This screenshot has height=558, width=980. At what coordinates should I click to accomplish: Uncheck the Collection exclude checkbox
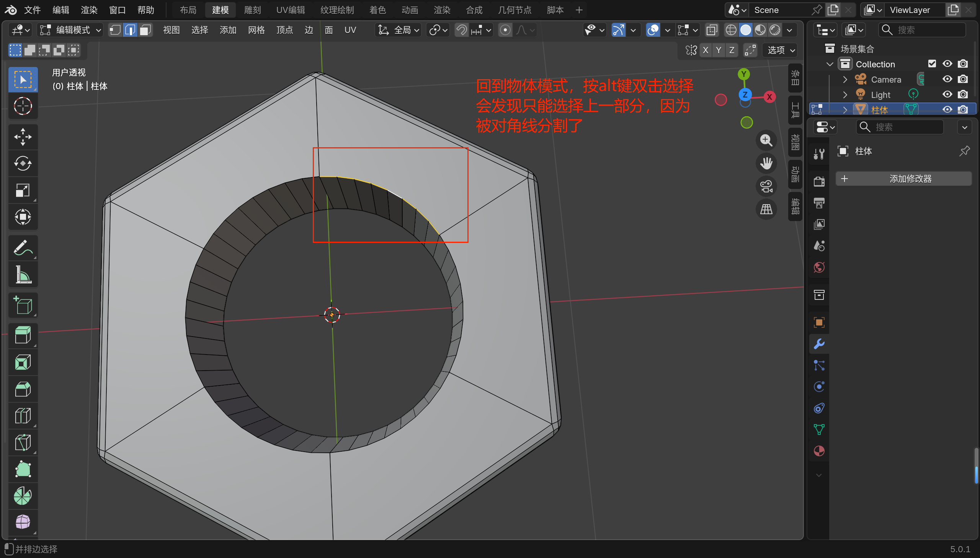[x=932, y=63]
